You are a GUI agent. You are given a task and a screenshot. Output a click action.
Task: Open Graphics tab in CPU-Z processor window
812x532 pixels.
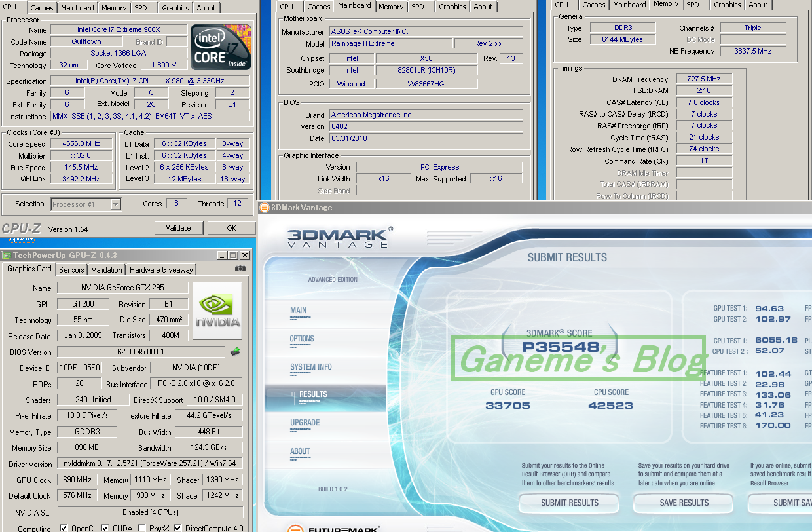click(175, 8)
